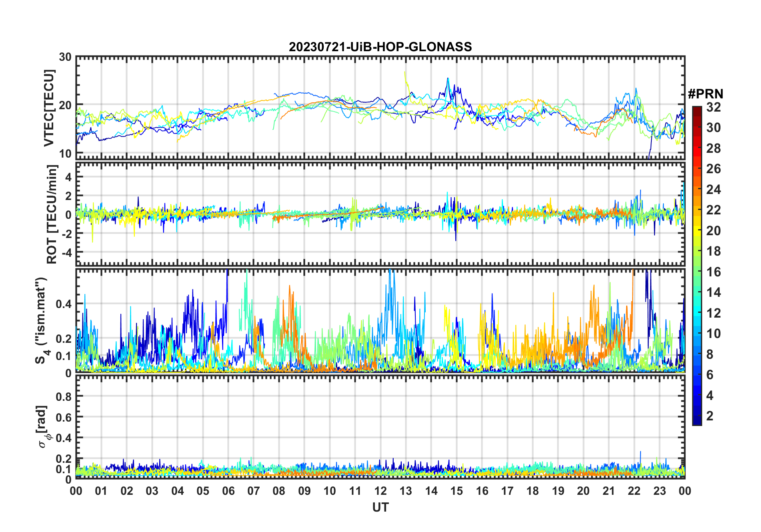Click x-axis hour label 07
761x532 pixels.
pyautogui.click(x=254, y=491)
